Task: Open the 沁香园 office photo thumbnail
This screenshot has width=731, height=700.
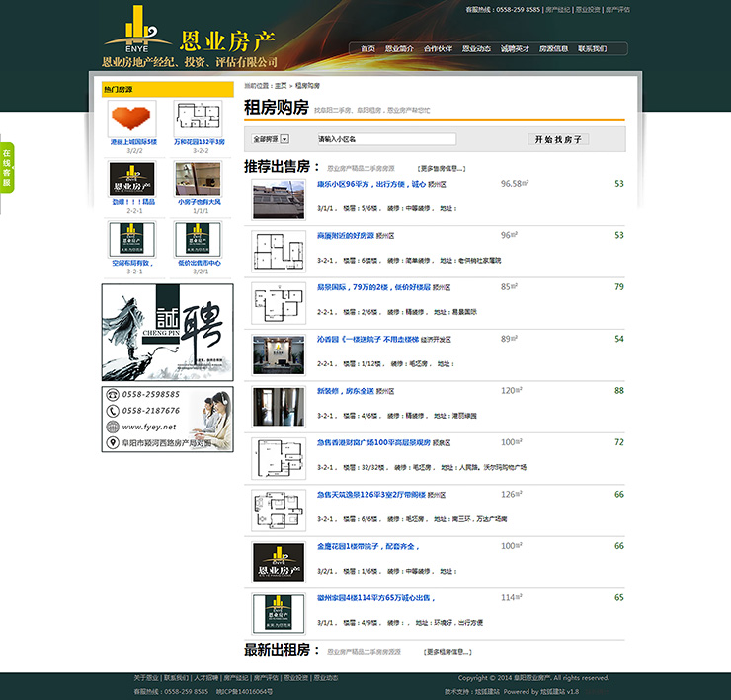Action: coord(279,355)
